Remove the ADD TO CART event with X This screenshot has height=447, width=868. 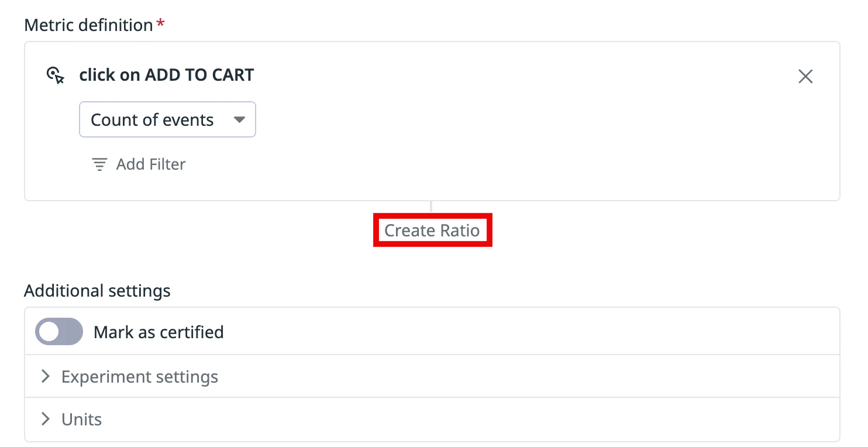click(x=805, y=77)
